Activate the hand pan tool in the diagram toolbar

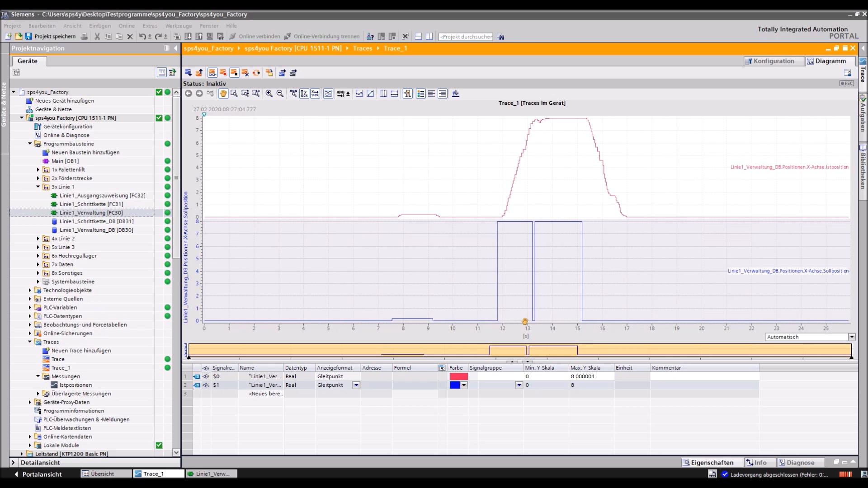223,94
